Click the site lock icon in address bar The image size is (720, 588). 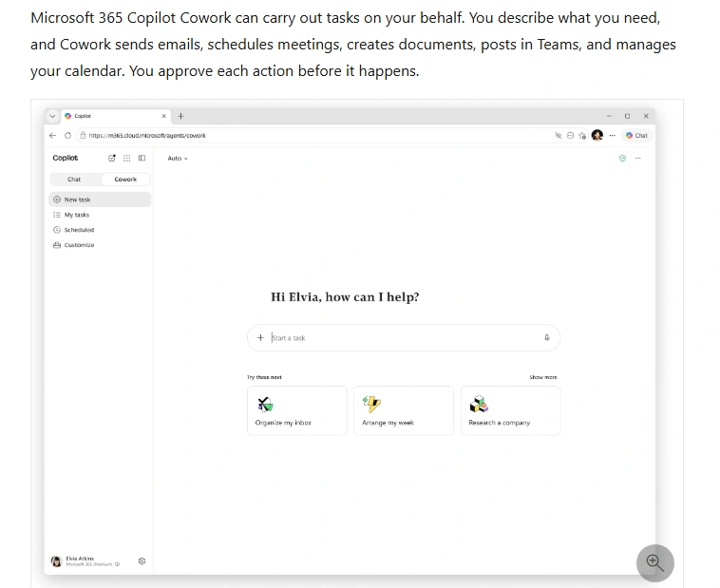[x=83, y=136]
